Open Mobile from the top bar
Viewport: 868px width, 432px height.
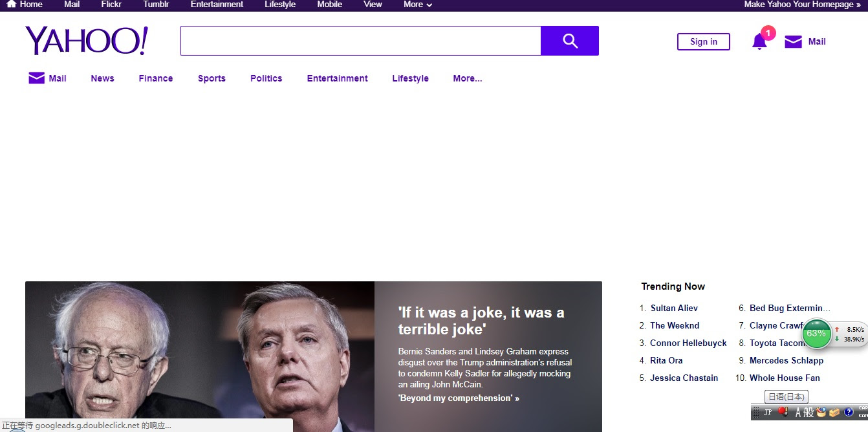(x=329, y=4)
